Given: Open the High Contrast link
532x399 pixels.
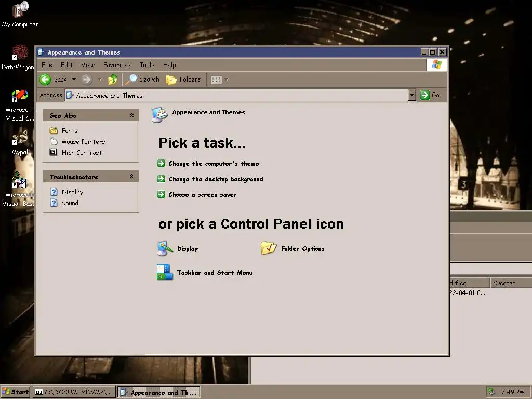Looking at the screenshot, I should click(x=82, y=153).
